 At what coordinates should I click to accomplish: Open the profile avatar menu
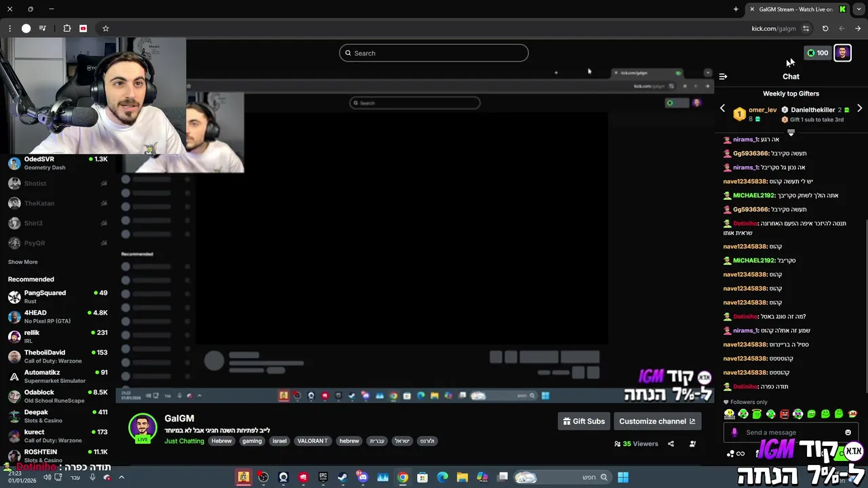coord(842,53)
